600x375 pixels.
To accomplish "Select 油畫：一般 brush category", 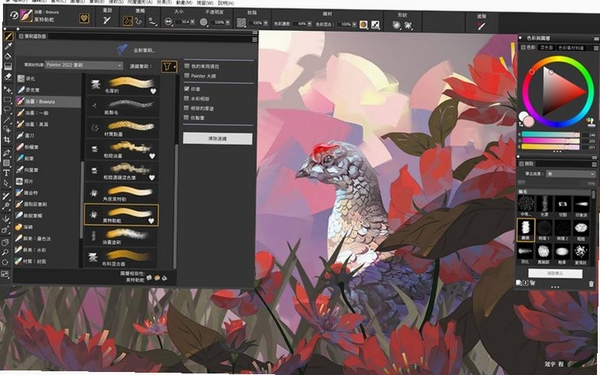I will (48, 113).
